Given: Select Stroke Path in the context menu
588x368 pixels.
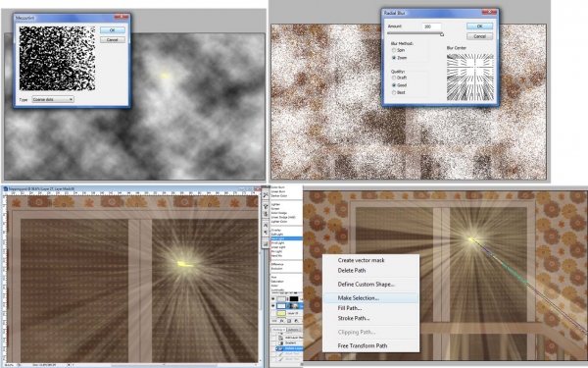Looking at the screenshot, I should click(x=353, y=318).
